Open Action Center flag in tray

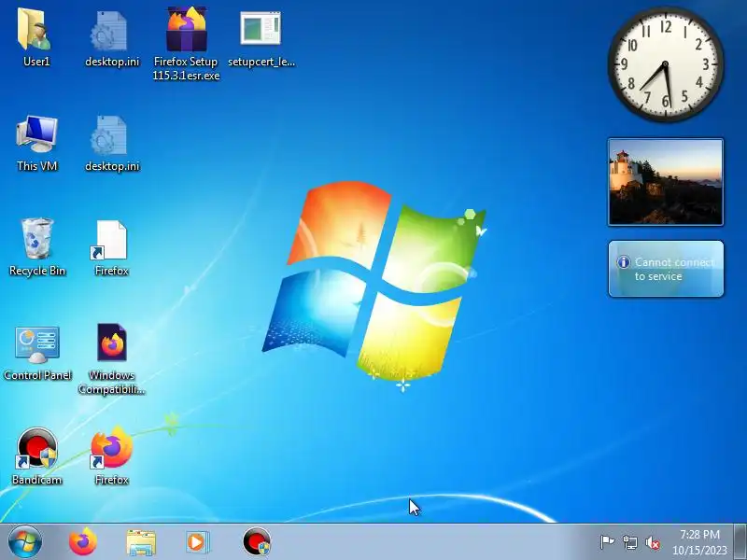click(607, 542)
